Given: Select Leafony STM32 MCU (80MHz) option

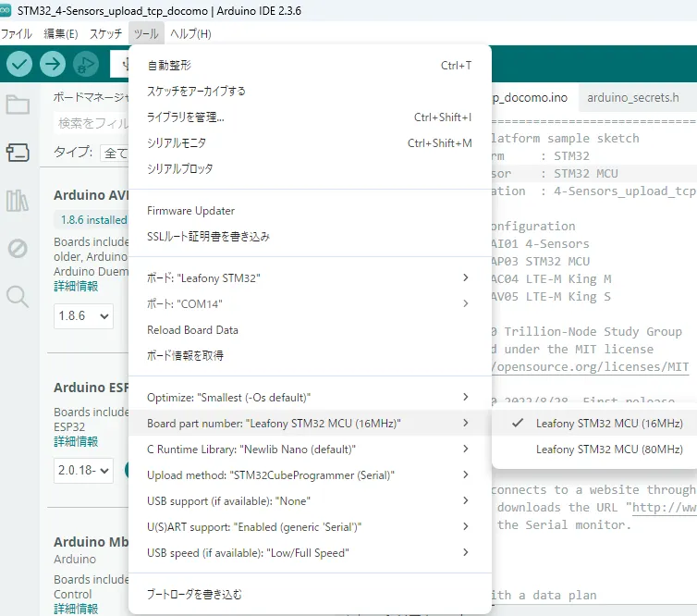Looking at the screenshot, I should (x=608, y=450).
